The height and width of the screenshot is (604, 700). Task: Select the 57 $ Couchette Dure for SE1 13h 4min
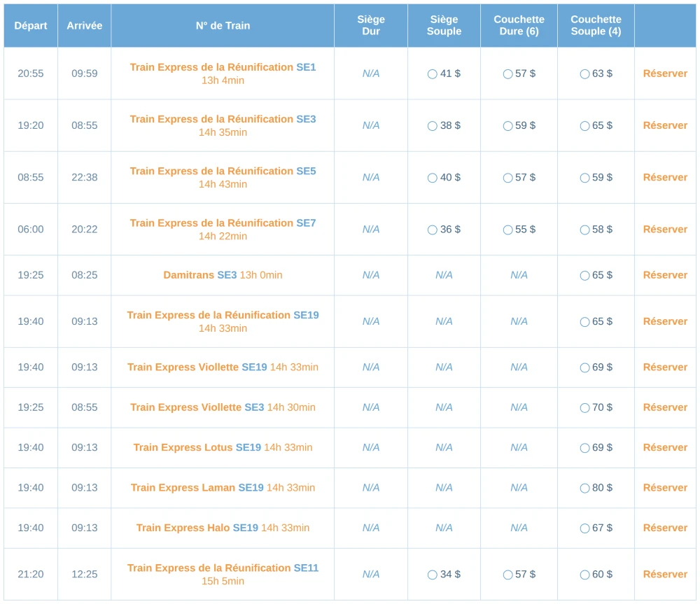(507, 74)
